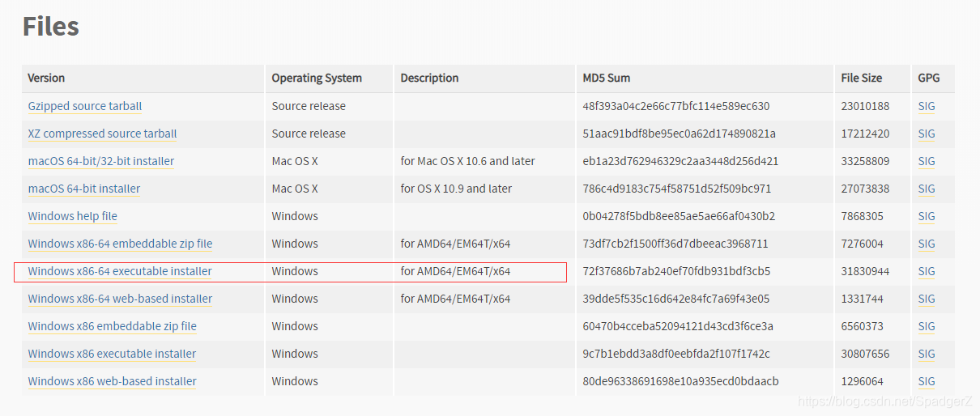
Task: Click file size 31830944
Action: (865, 271)
